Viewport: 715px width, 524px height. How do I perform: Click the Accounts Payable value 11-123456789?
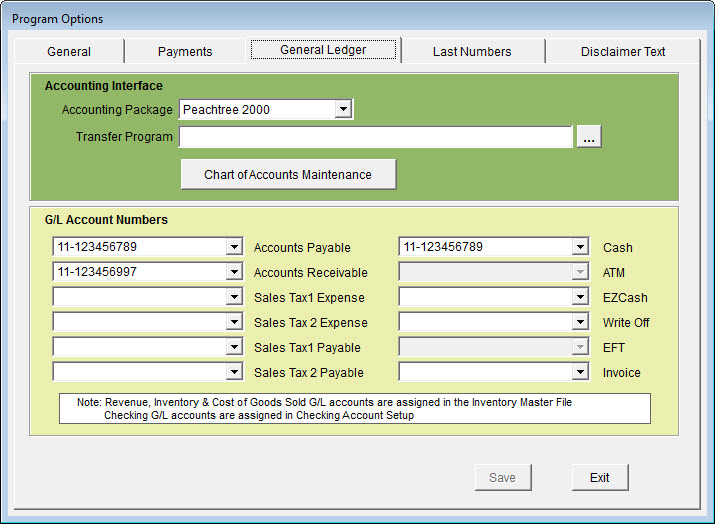pyautogui.click(x=97, y=247)
